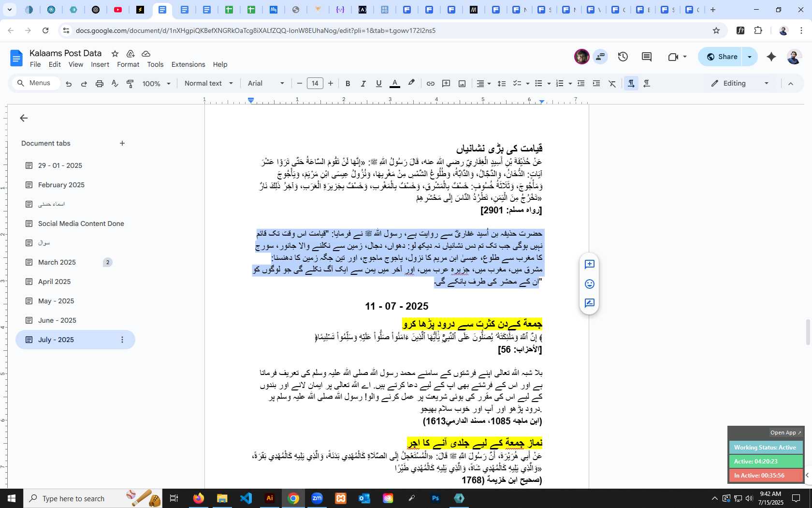812x508 pixels.
Task: Expand checklist options dropdown arrow
Action: pyautogui.click(x=527, y=84)
